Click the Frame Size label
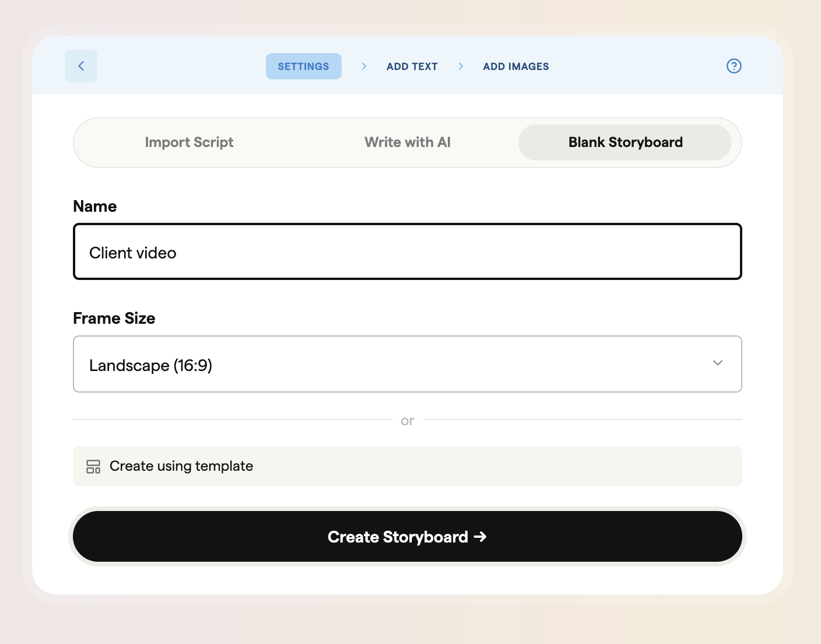 114,318
